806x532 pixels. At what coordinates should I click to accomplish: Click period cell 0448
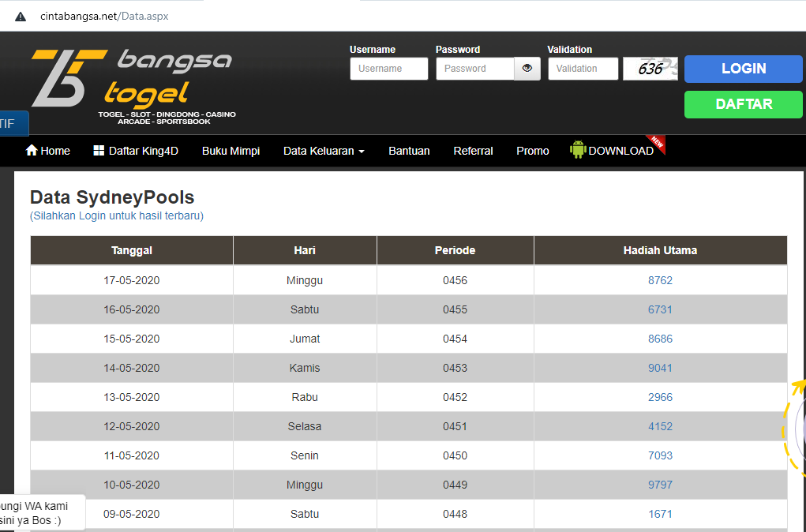(x=455, y=514)
